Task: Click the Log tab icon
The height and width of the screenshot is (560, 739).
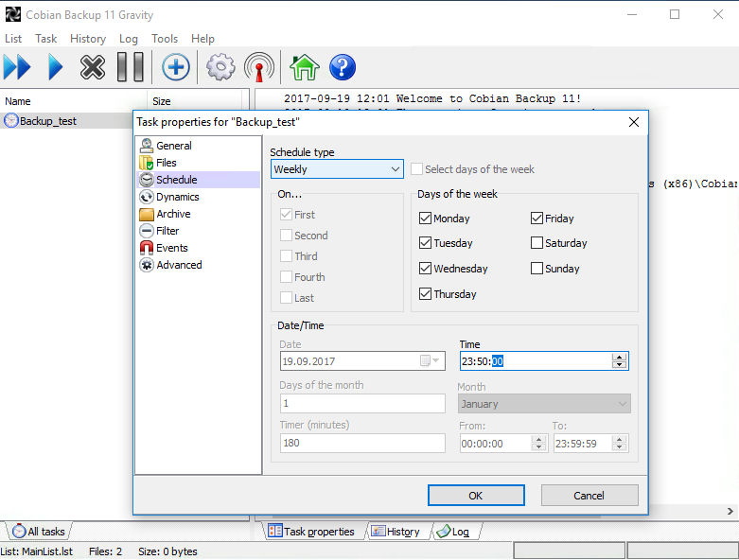Action: click(x=444, y=532)
